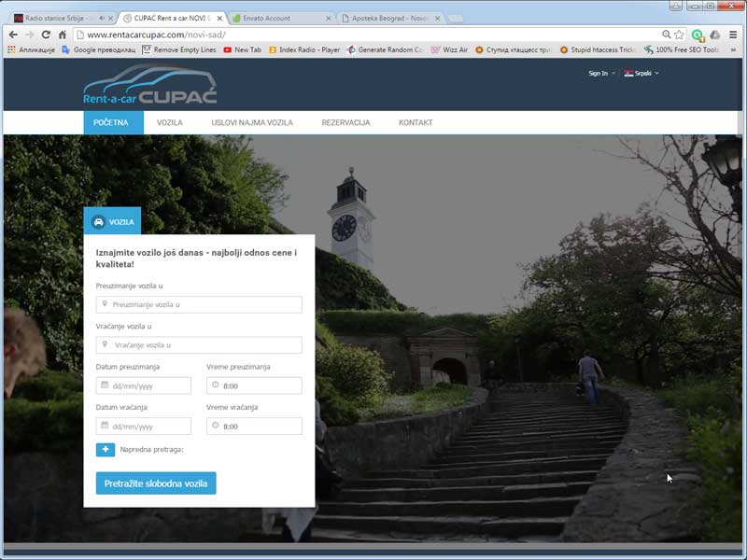Image resolution: width=747 pixels, height=560 pixels.
Task: Go to the REZERVACIJA page
Action: [x=345, y=123]
